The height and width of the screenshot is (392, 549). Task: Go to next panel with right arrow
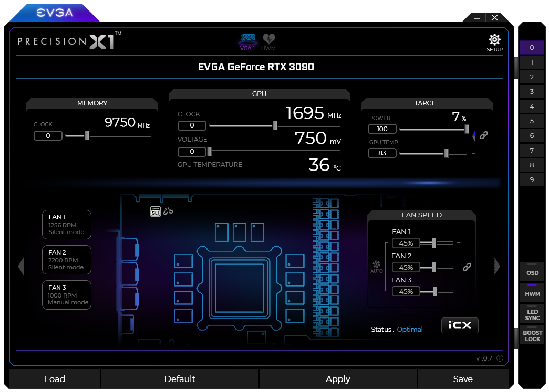(x=497, y=267)
